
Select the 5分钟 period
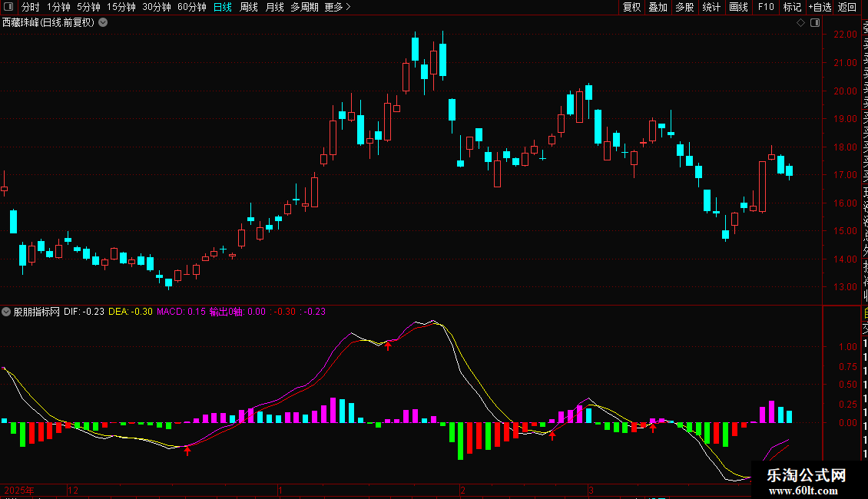coord(88,7)
